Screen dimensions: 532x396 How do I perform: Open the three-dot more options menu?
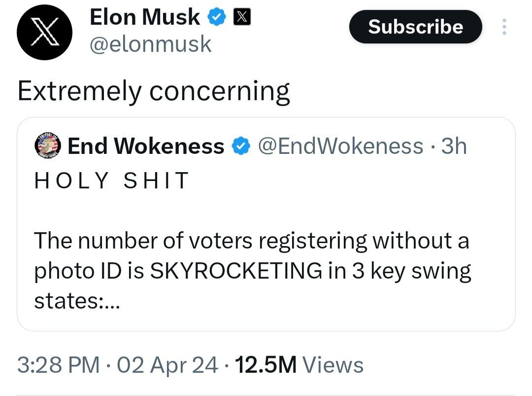(x=503, y=27)
